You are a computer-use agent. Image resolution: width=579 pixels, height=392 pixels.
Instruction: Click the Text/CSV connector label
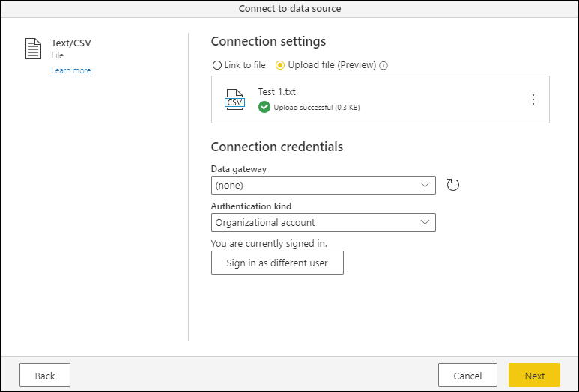coord(71,43)
